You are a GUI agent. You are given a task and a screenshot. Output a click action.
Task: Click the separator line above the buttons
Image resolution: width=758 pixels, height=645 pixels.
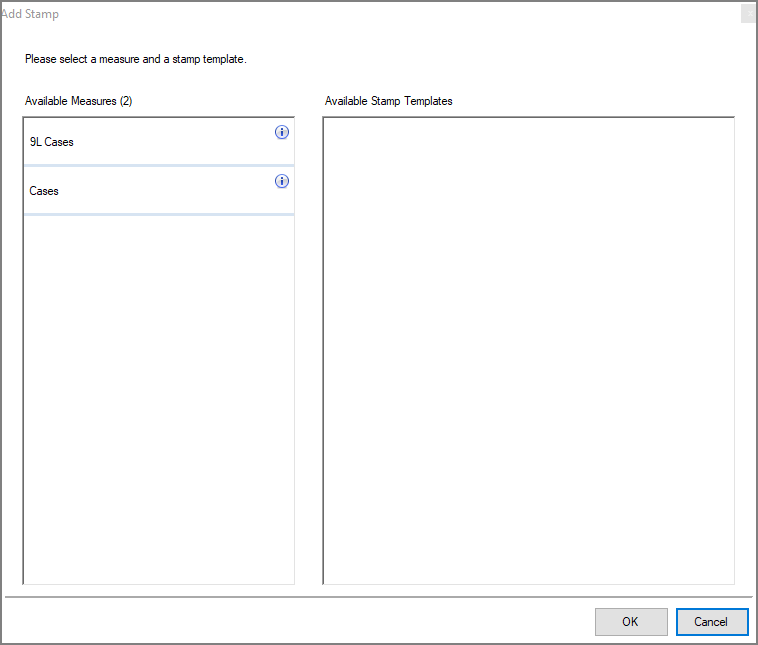[379, 597]
